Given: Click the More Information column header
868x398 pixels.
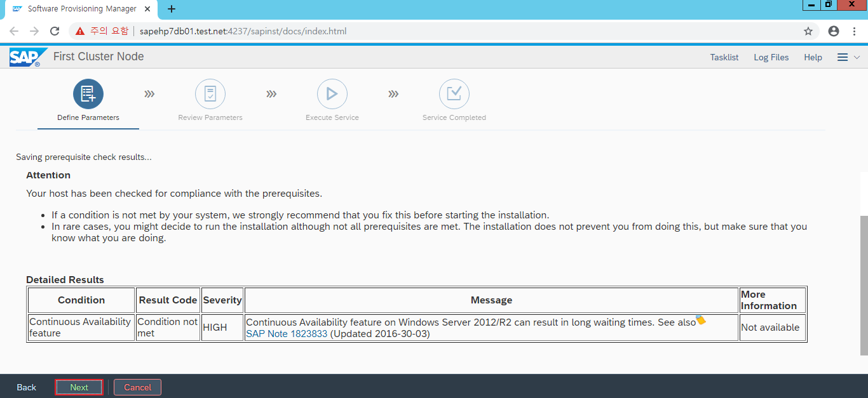Looking at the screenshot, I should click(773, 300).
